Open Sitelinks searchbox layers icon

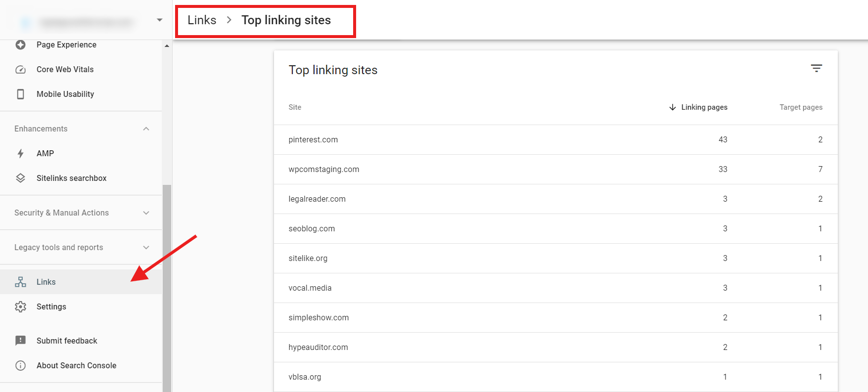(20, 178)
